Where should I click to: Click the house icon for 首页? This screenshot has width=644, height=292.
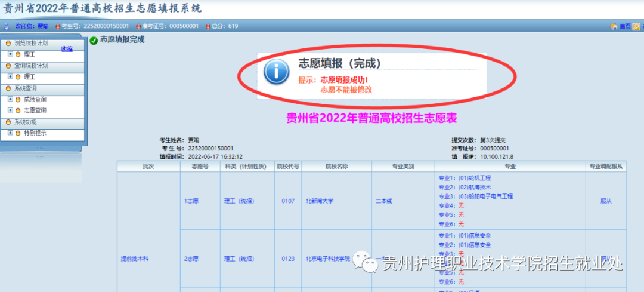[614, 26]
